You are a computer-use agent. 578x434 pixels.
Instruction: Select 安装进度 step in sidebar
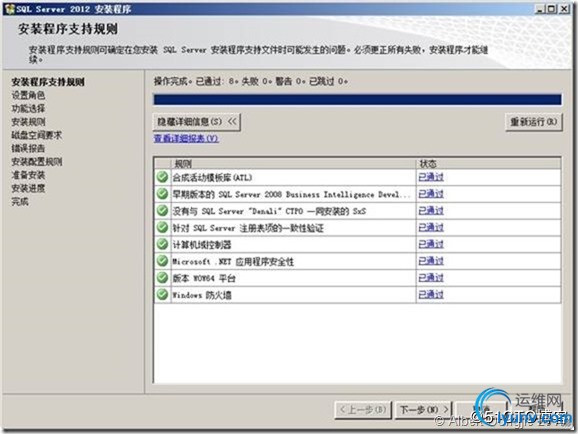pyautogui.click(x=28, y=188)
